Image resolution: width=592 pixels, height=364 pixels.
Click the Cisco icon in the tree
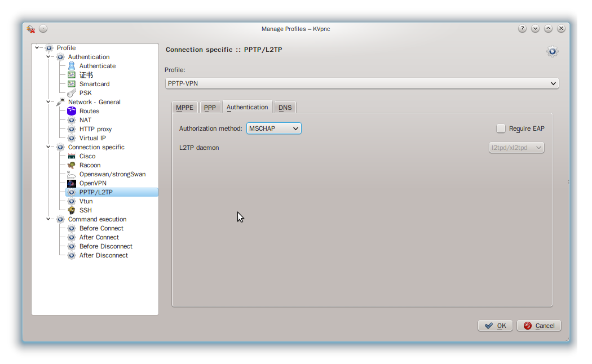click(x=72, y=156)
